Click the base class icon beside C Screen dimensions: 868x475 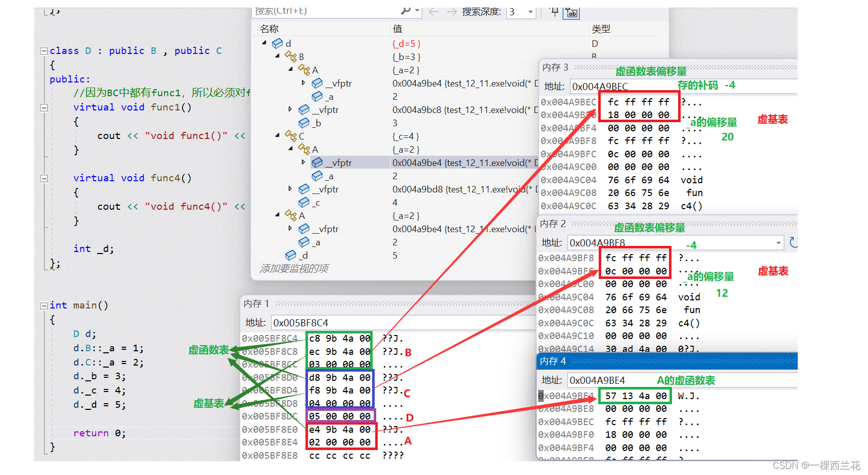click(291, 135)
